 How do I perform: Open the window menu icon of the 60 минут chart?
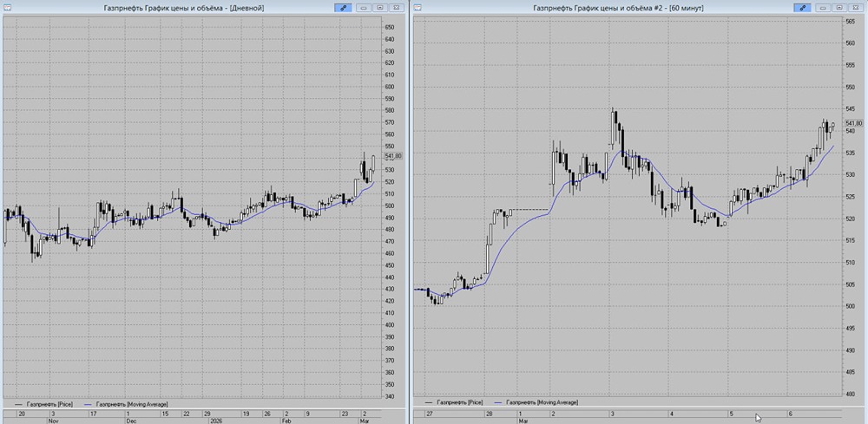(x=418, y=8)
